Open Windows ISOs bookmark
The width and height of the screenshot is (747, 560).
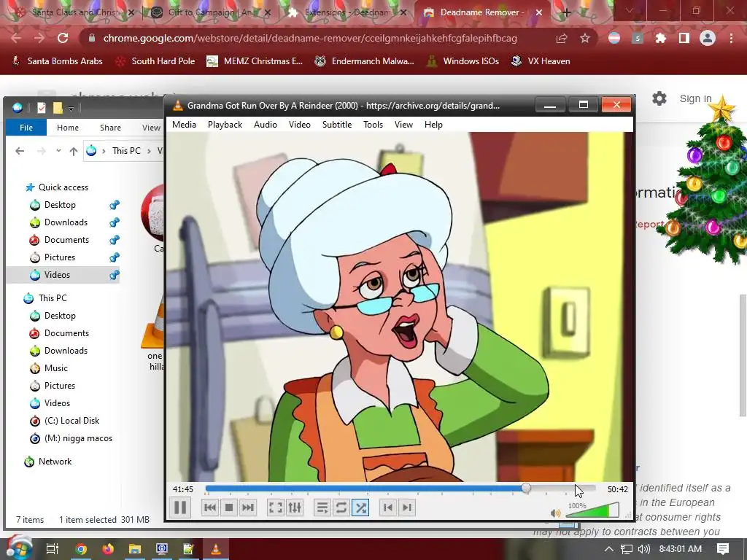462,61
